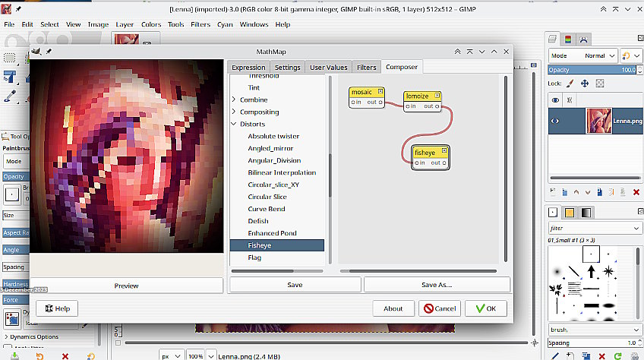The height and width of the screenshot is (360, 644).
Task: Click the 'out' port of fisheye node
Action: (x=444, y=163)
